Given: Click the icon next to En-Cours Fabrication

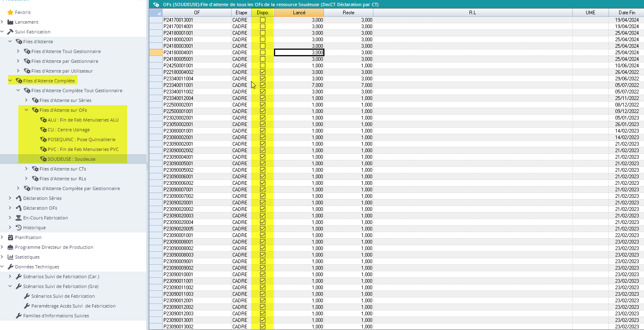Looking at the screenshot, I should [18, 218].
